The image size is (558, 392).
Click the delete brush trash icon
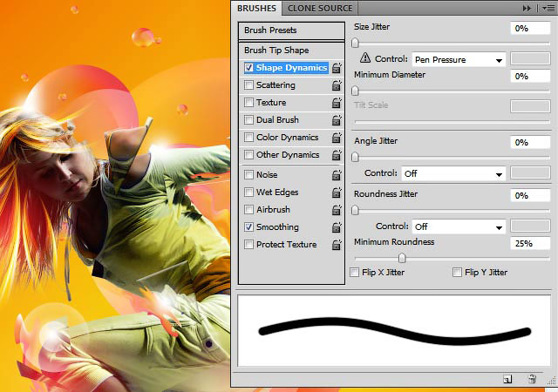pos(533,379)
